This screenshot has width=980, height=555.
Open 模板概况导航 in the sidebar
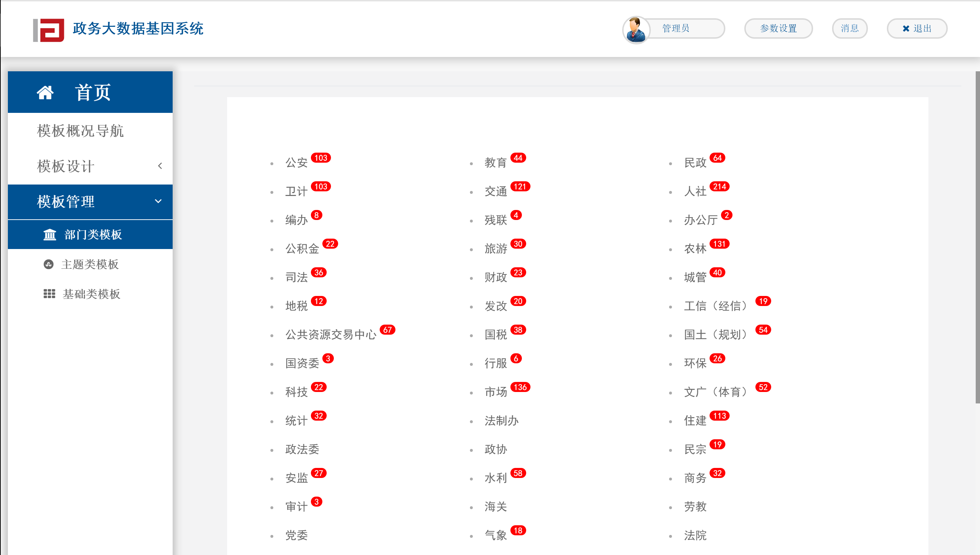tap(80, 130)
